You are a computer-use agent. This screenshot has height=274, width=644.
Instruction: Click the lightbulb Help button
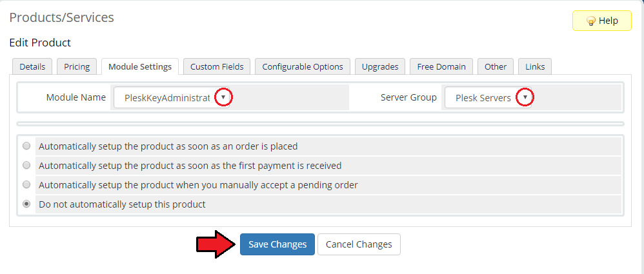[x=601, y=21]
